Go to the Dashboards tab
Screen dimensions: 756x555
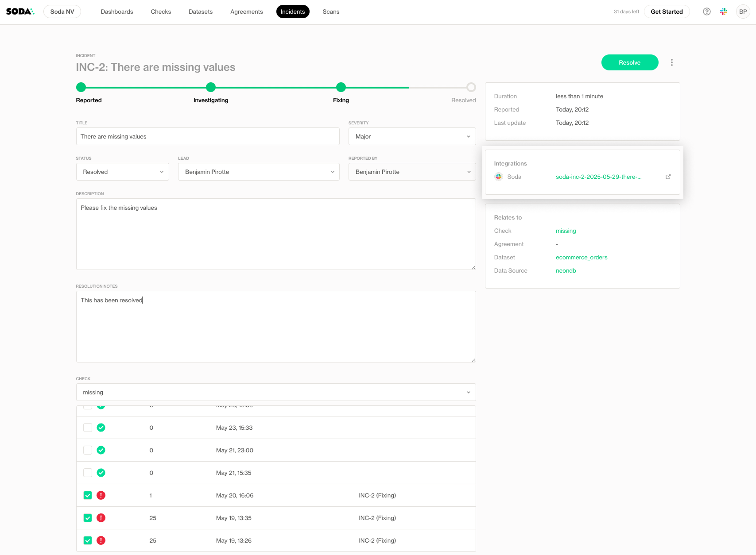point(117,12)
